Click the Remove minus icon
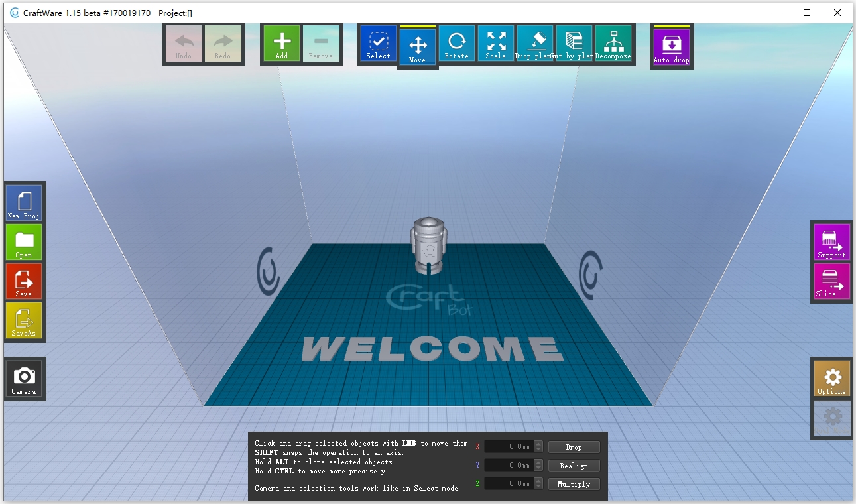This screenshot has width=856, height=504. click(x=321, y=44)
